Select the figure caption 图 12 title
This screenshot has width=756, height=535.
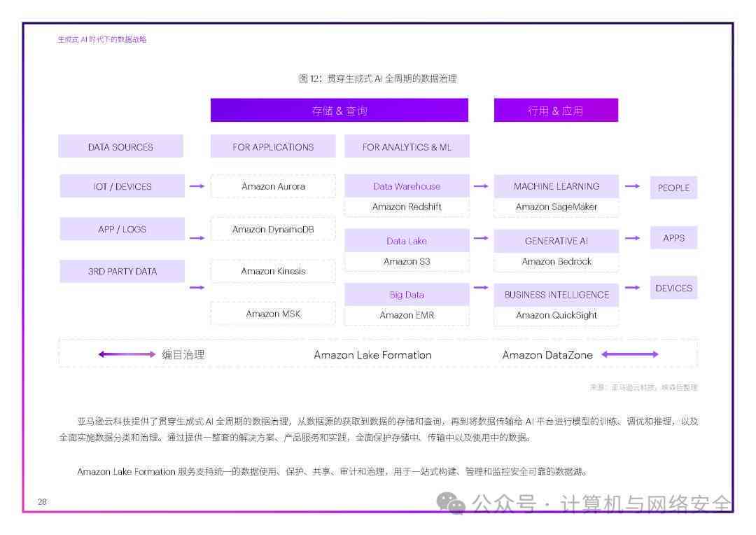(x=377, y=78)
